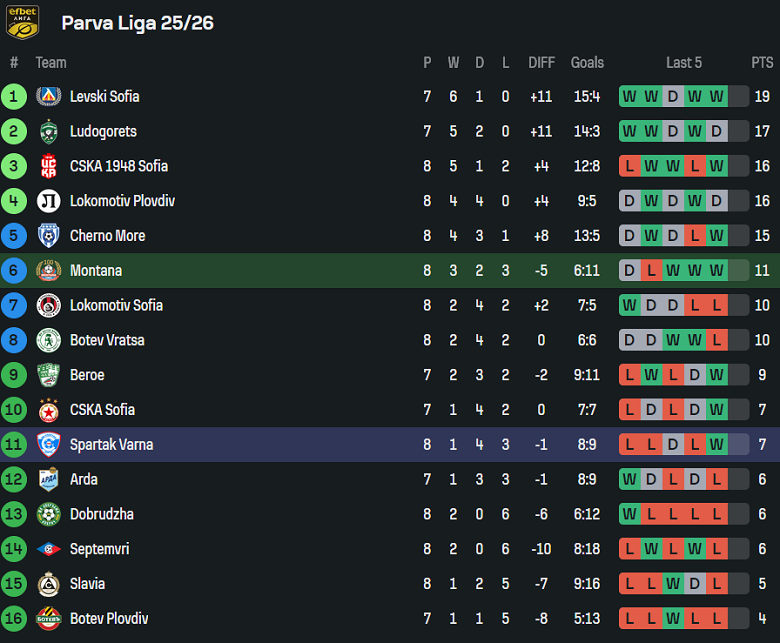Click Levski Sofia's most recent win result
Viewport: 780px width, 643px height.
point(717,97)
